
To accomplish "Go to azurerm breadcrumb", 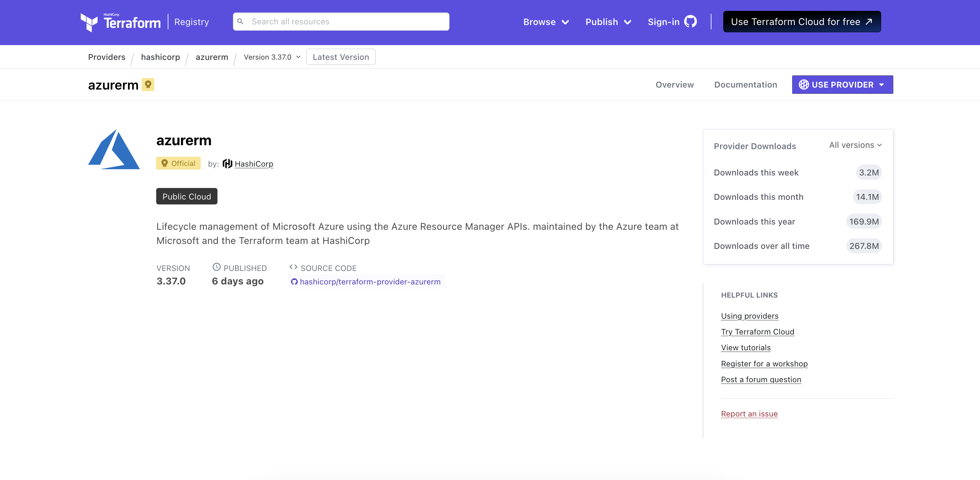I will click(212, 57).
